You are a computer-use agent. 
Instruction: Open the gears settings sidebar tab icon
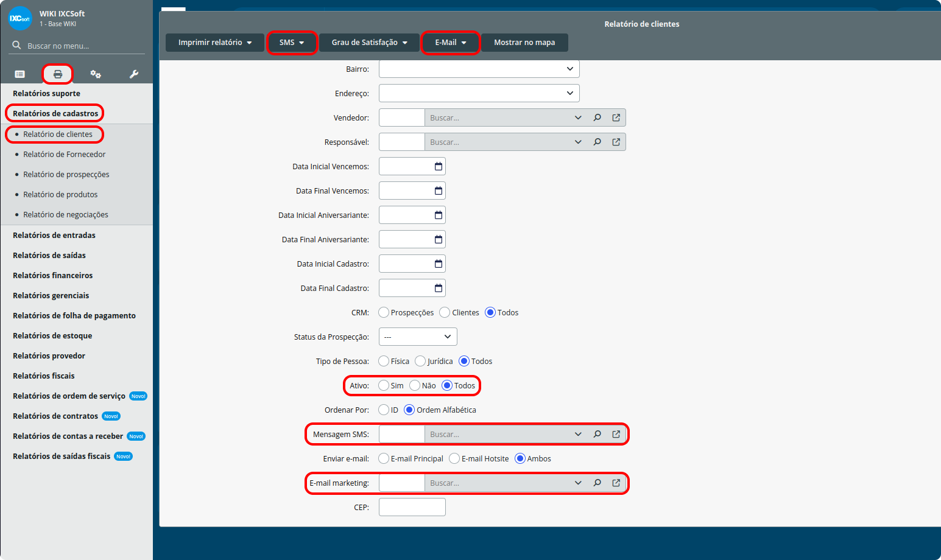(96, 74)
